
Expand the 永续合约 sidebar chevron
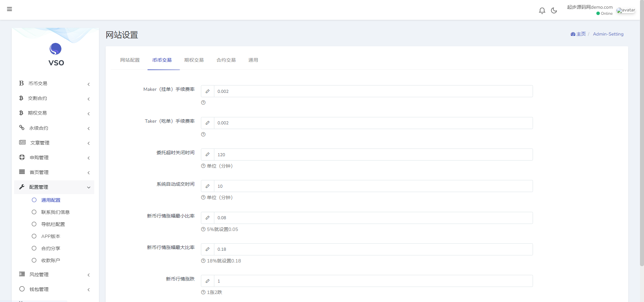click(x=89, y=128)
